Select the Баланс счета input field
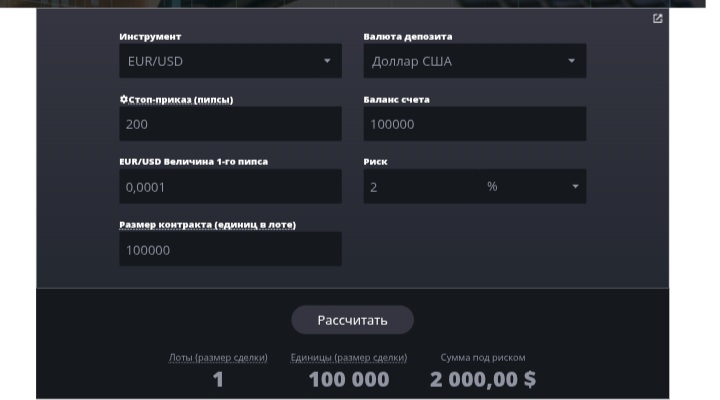The width and height of the screenshot is (720, 400). coord(474,124)
